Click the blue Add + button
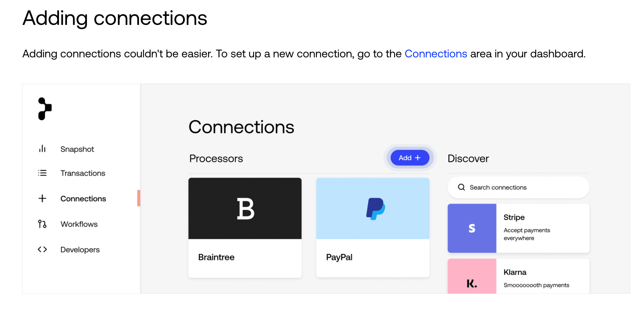This screenshot has width=644, height=309. tap(410, 158)
